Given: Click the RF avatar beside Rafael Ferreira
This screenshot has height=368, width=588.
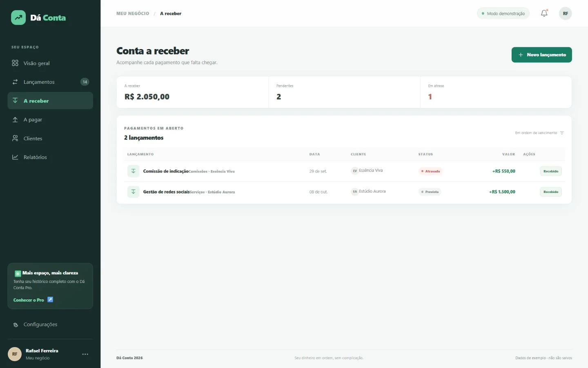Looking at the screenshot, I should (x=15, y=354).
